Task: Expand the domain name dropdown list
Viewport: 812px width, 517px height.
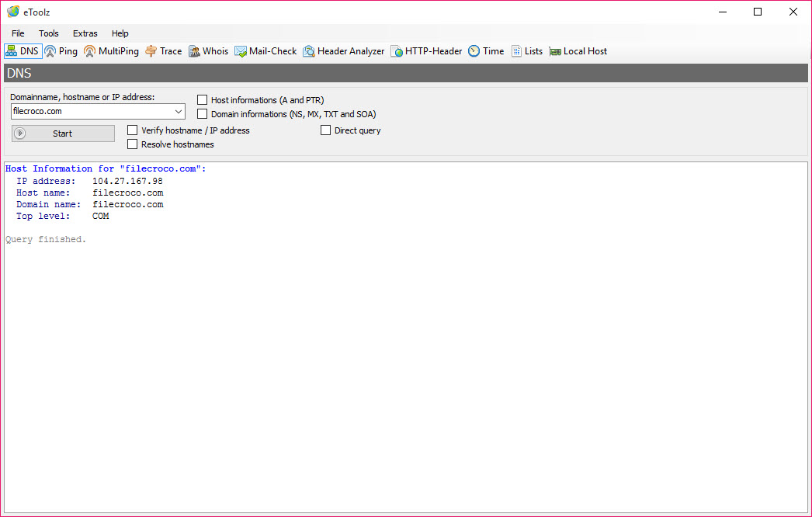Action: click(179, 112)
